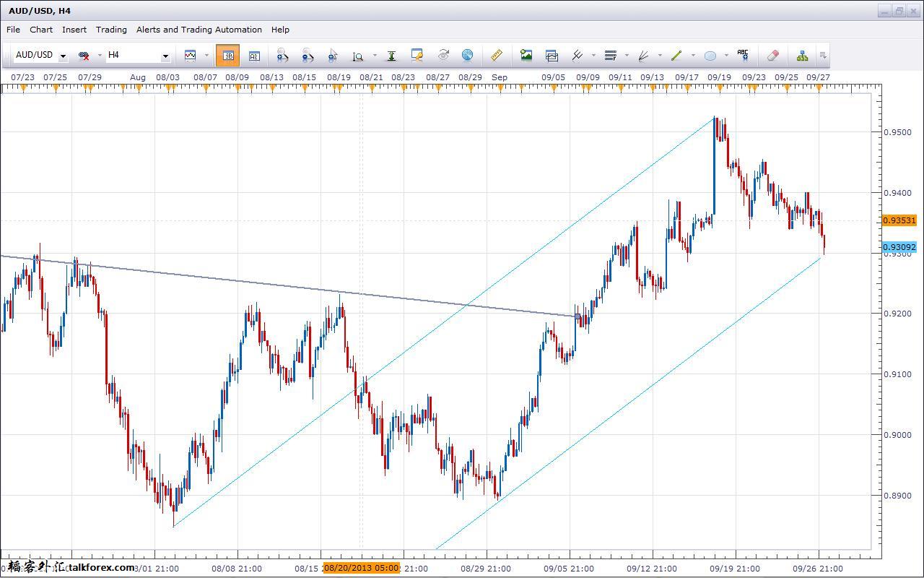Image resolution: width=924 pixels, height=578 pixels.
Task: Select the ABC text label tool
Action: 743,54
